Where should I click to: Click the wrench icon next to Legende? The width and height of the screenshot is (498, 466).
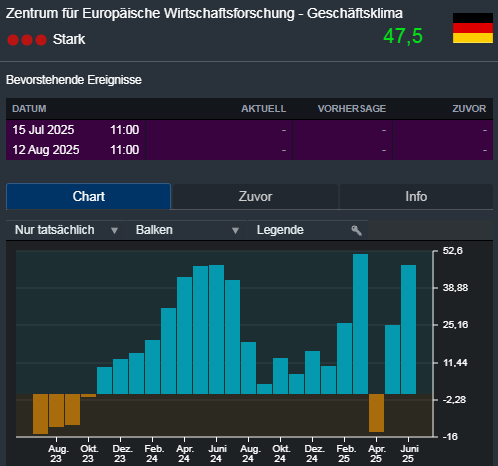pos(356,230)
